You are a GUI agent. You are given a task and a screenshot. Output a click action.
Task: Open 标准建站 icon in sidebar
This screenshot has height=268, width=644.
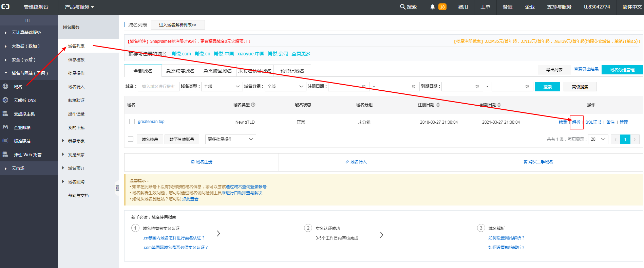click(x=5, y=141)
